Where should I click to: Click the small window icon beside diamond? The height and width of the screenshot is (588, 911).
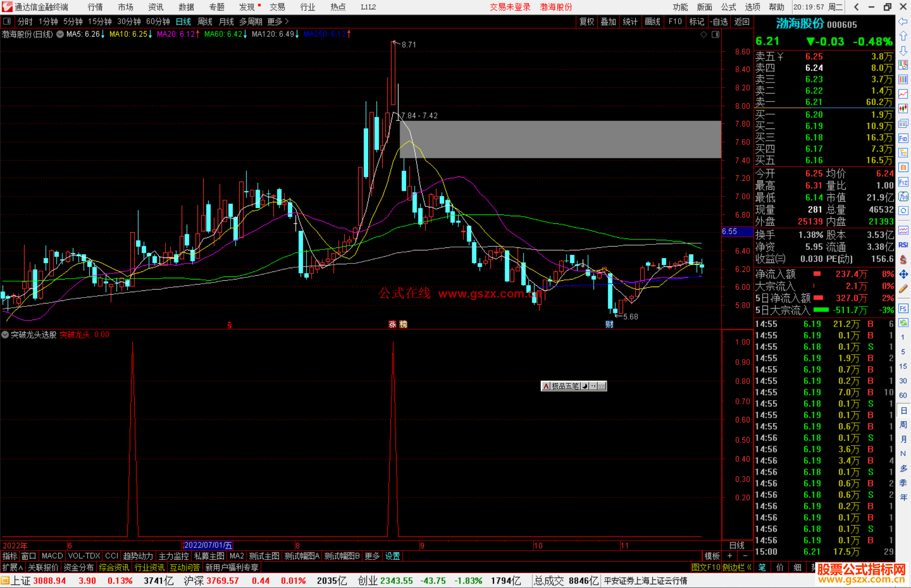coord(715,35)
